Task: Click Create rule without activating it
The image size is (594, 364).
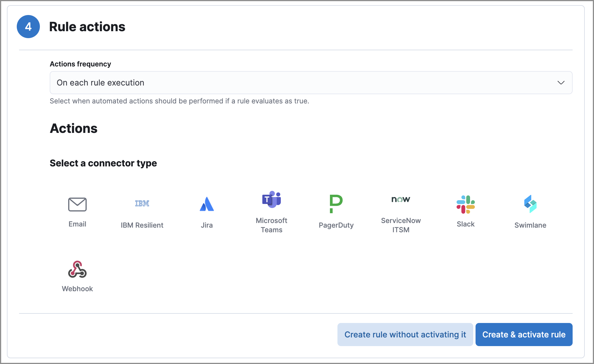Action: pyautogui.click(x=405, y=334)
